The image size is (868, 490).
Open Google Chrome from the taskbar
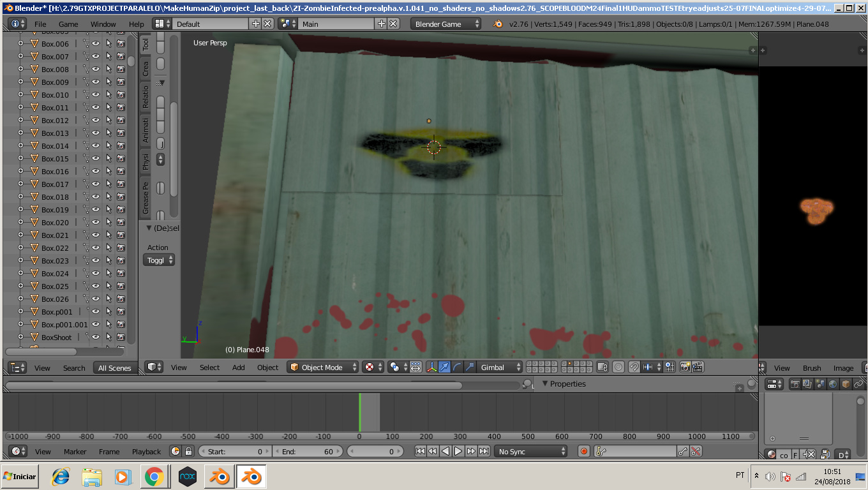pyautogui.click(x=154, y=477)
